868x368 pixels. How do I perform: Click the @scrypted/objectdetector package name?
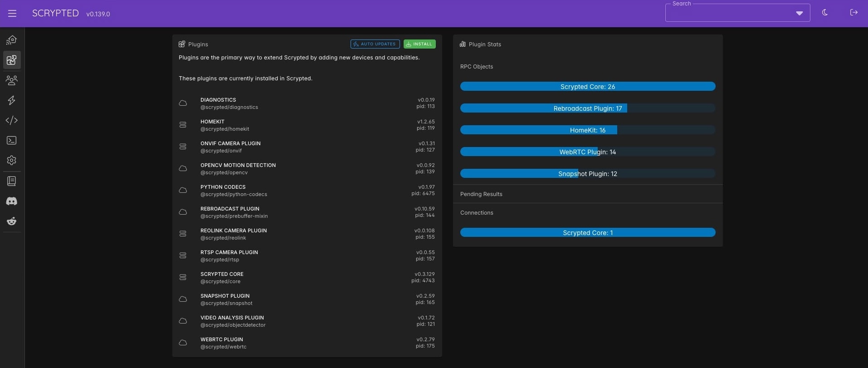click(233, 325)
